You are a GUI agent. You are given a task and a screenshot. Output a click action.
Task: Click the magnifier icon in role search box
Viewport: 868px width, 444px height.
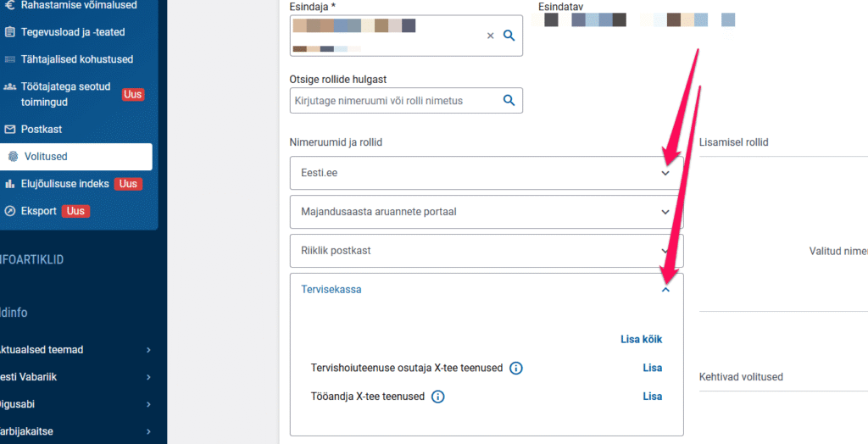tap(509, 100)
